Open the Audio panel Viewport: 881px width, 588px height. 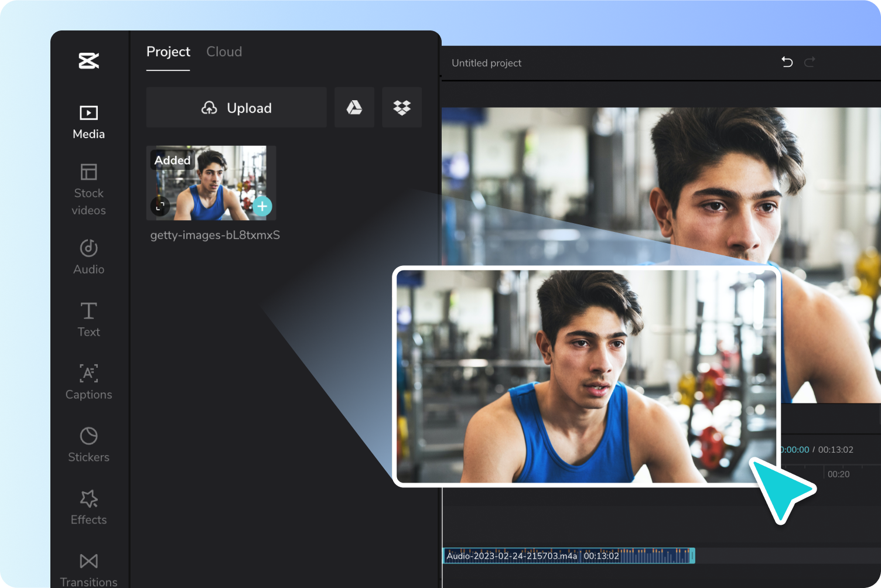(88, 257)
